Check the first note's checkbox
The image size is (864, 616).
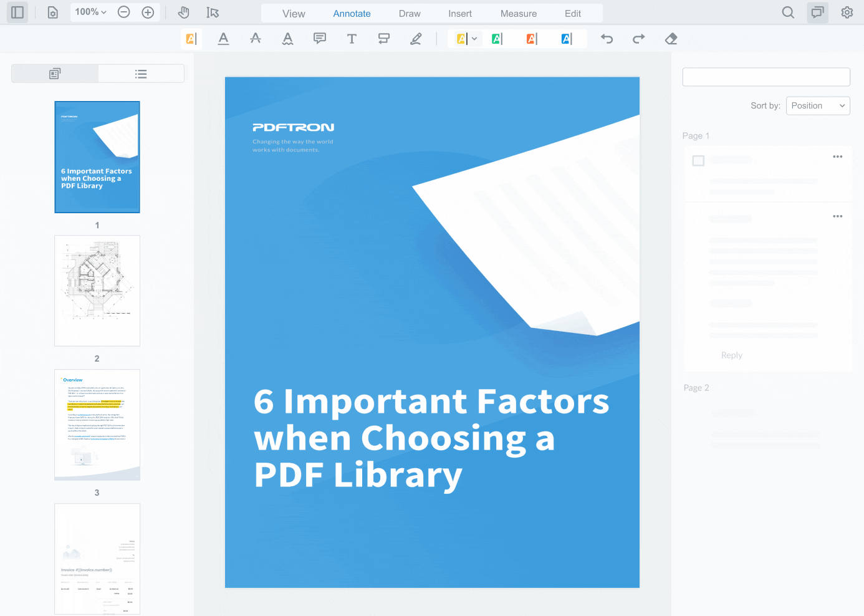698,161
